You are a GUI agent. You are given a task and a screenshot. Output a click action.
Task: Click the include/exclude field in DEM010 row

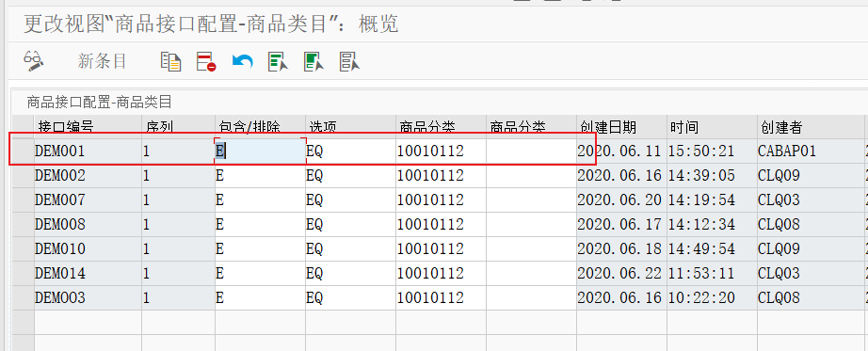pyautogui.click(x=260, y=248)
